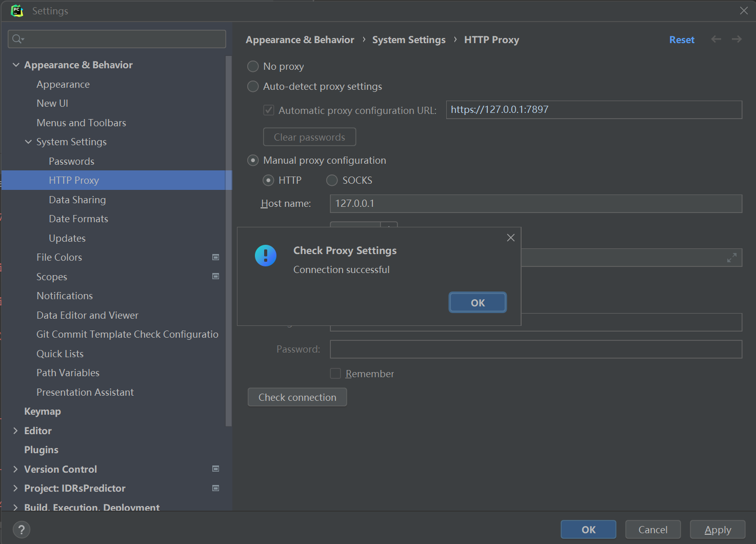
Task: Click the Appearance & Behavior breadcrumb
Action: point(300,40)
